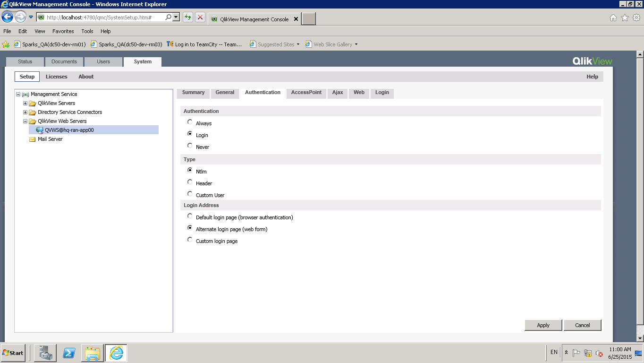The height and width of the screenshot is (363, 644).
Task: Click the QVWS@hq-ran-app00 web server icon
Action: pyautogui.click(x=40, y=130)
